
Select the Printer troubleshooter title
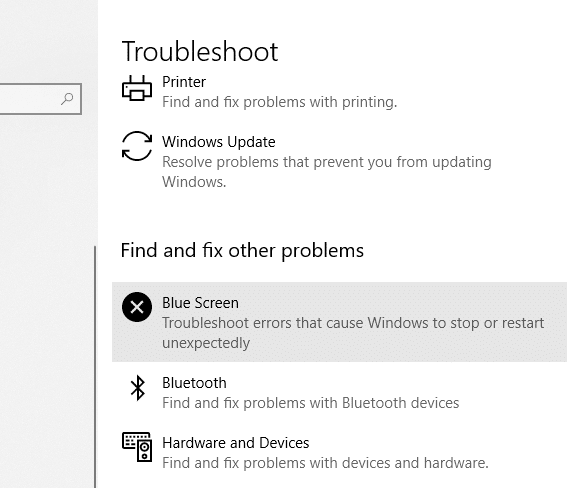(184, 82)
